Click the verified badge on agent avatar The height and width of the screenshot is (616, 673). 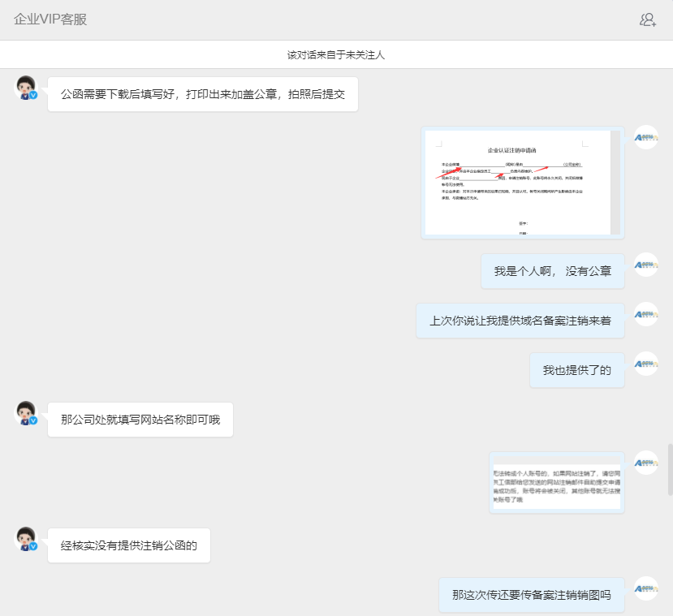point(32,95)
